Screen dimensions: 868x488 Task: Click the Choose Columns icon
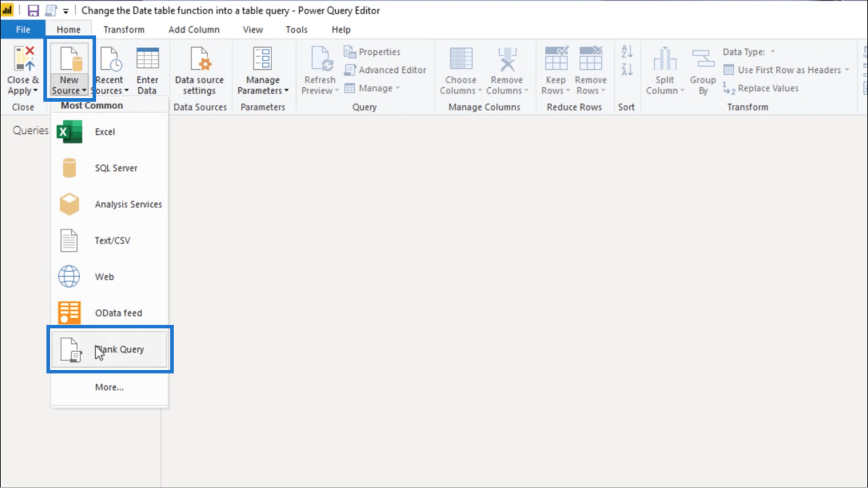click(x=461, y=58)
